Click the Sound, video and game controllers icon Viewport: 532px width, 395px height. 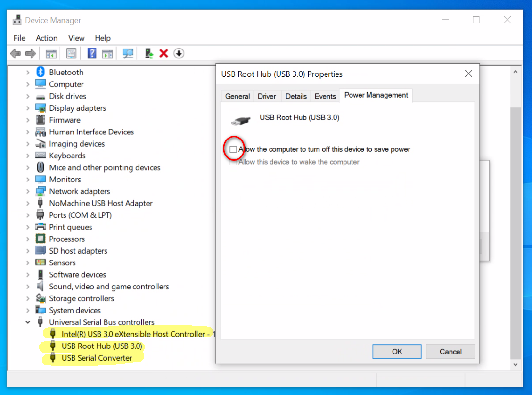coord(41,286)
